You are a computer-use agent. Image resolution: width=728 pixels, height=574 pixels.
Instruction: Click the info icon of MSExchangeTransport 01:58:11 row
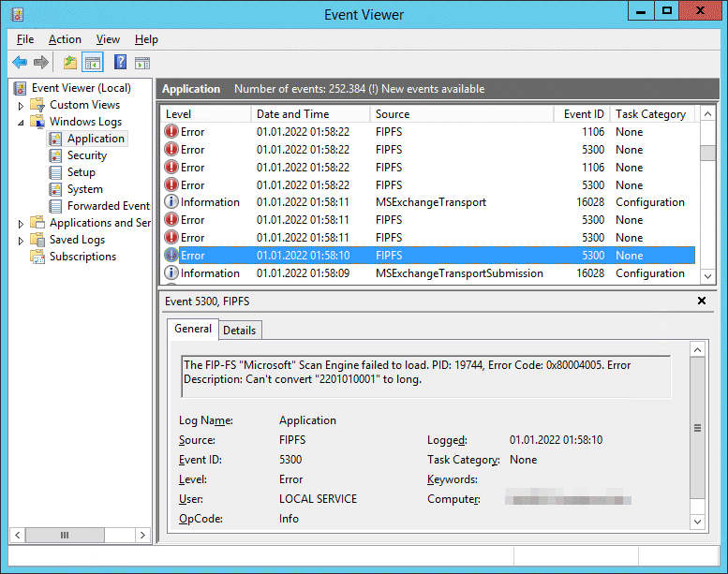tap(171, 202)
